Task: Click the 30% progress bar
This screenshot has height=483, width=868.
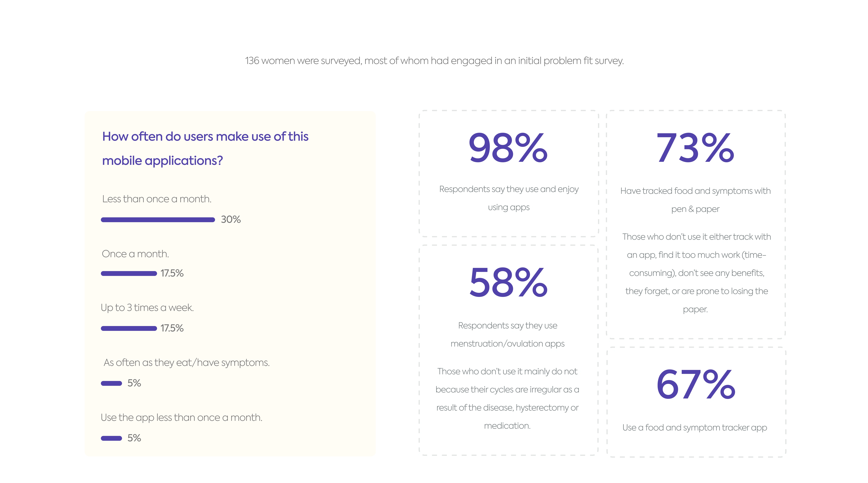Action: click(158, 220)
